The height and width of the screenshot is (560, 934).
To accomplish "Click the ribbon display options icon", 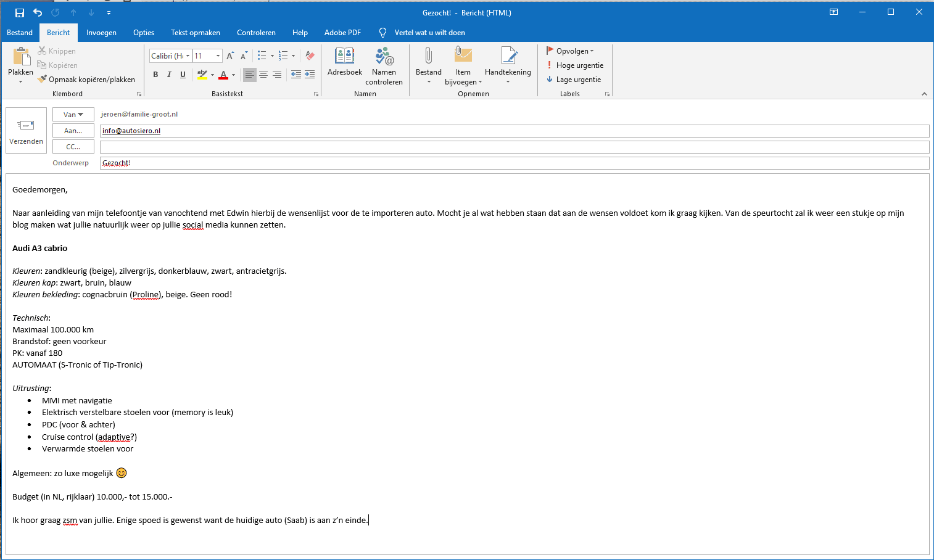I will point(833,12).
